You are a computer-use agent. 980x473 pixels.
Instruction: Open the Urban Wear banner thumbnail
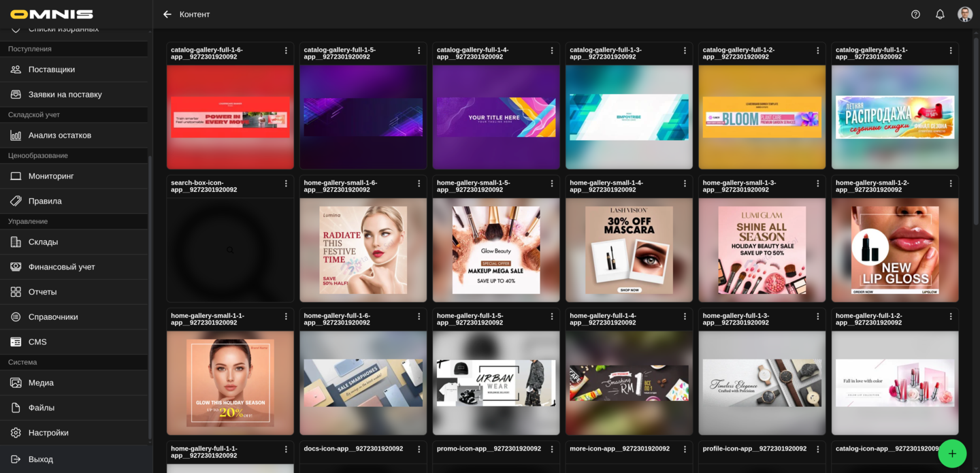(496, 383)
